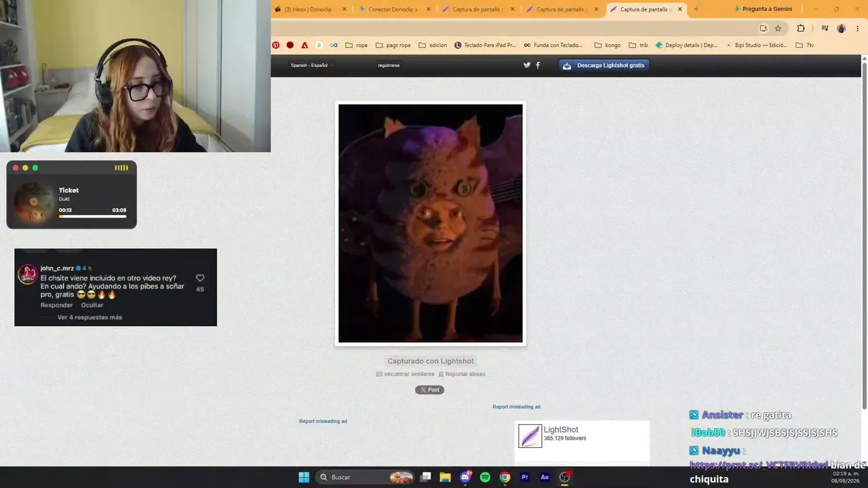The image size is (868, 488).
Task: Click the Ticket album art in music widget
Action: pos(34,202)
